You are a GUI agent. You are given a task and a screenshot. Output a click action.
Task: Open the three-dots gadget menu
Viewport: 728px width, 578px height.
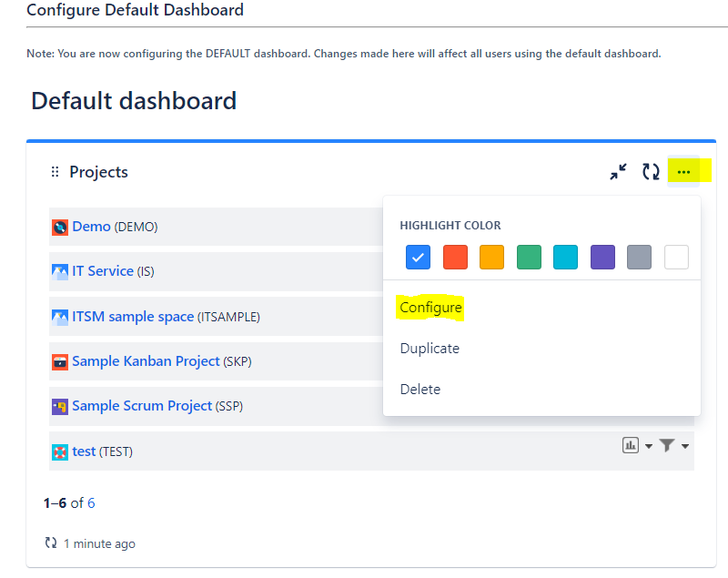coord(683,172)
